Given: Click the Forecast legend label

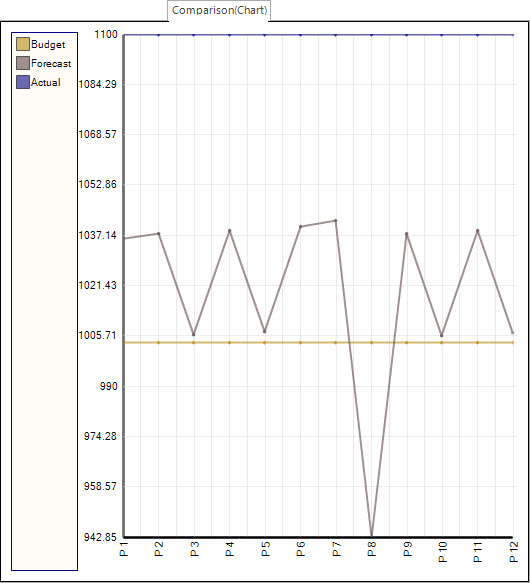Looking at the screenshot, I should [x=51, y=64].
